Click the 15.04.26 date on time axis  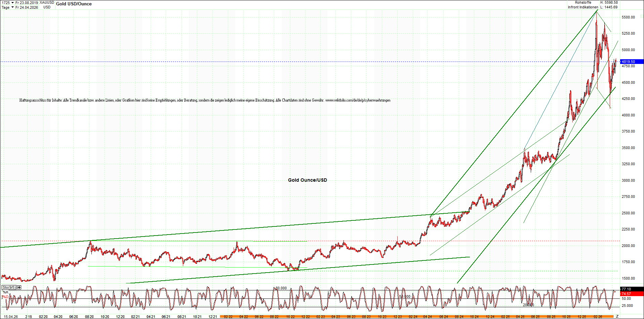[x=11, y=317]
